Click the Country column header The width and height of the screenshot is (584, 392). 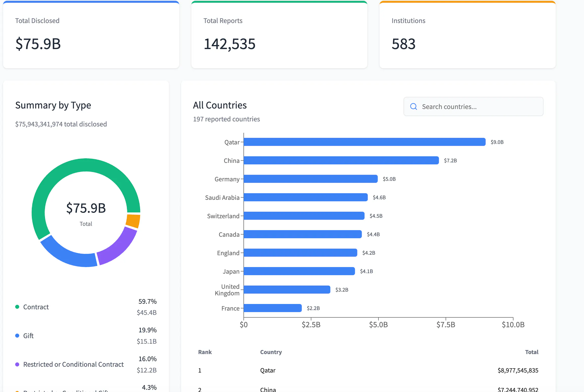(271, 352)
